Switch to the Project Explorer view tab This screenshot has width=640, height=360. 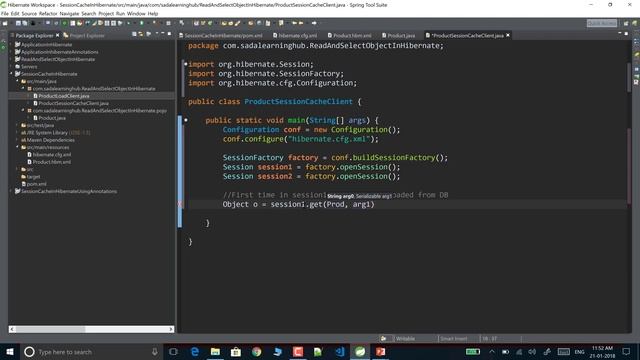[x=84, y=36]
